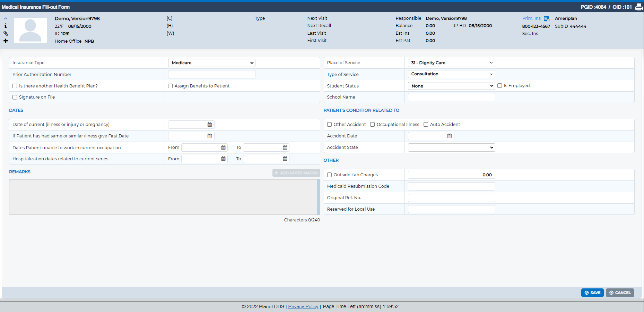This screenshot has height=312, width=644.
Task: Click the Prim. Ins link
Action: (531, 18)
